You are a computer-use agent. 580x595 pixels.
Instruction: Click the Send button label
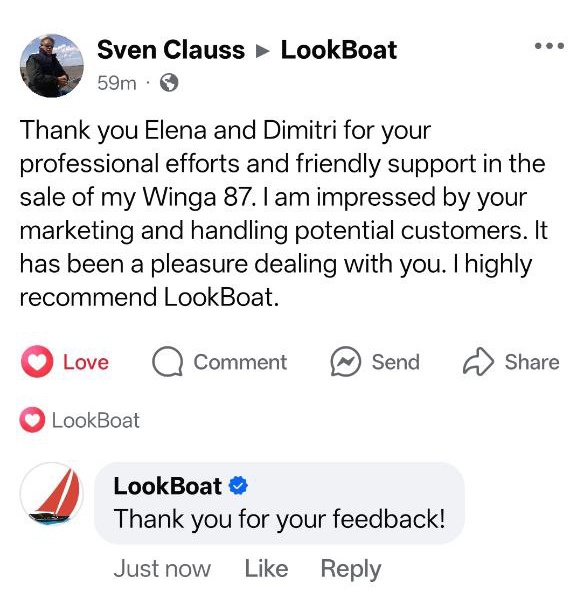coord(396,362)
